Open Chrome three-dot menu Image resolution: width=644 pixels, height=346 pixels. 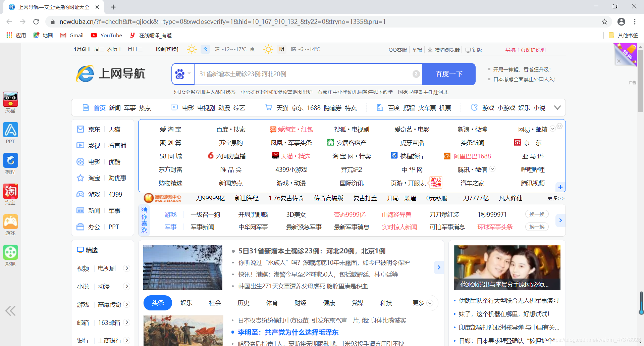[635, 22]
